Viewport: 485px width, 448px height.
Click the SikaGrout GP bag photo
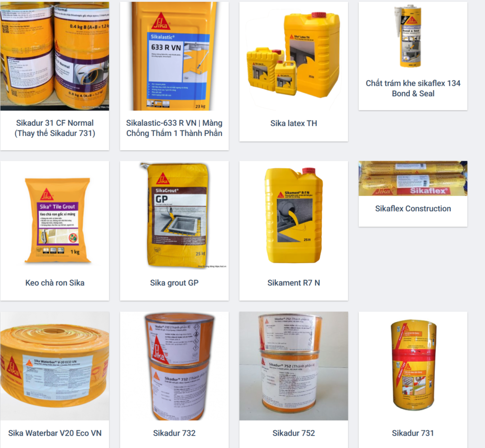click(x=174, y=215)
